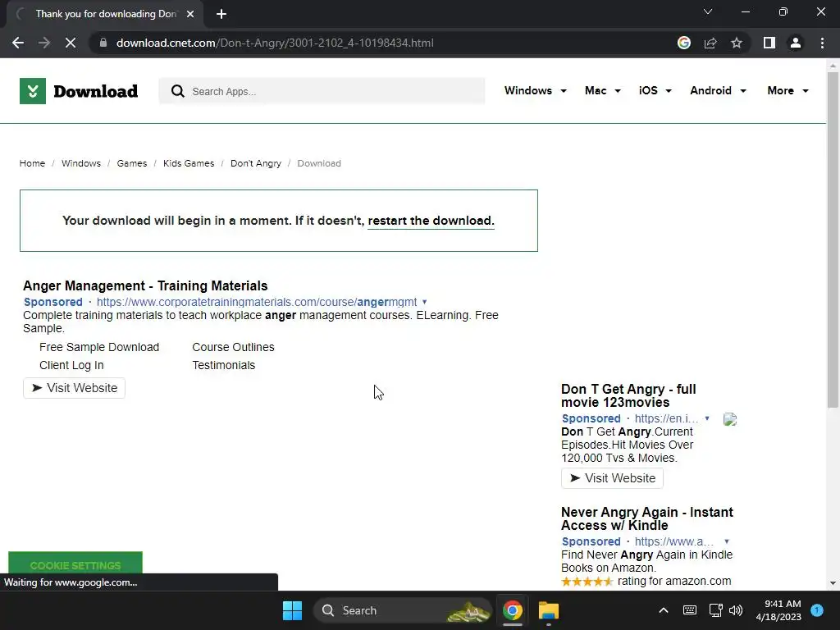Open Don't Angry breadcrumb link
Viewport: 840px width, 630px height.
[x=256, y=163]
